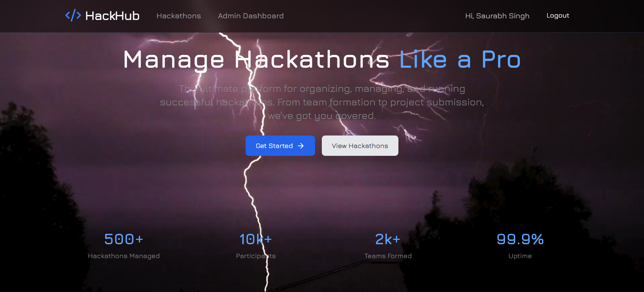This screenshot has width=644, height=292.
Task: Click the Participants stat label
Action: [256, 256]
